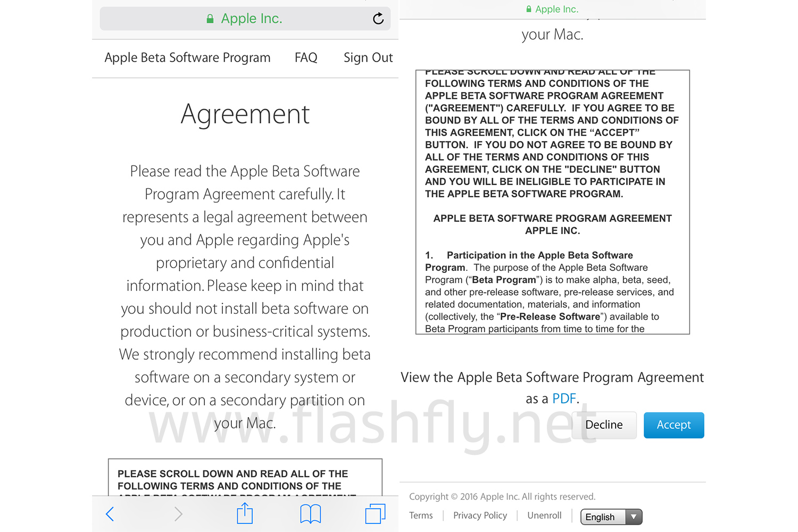Click the copyright 2016 Apple Inc. text

(x=502, y=496)
